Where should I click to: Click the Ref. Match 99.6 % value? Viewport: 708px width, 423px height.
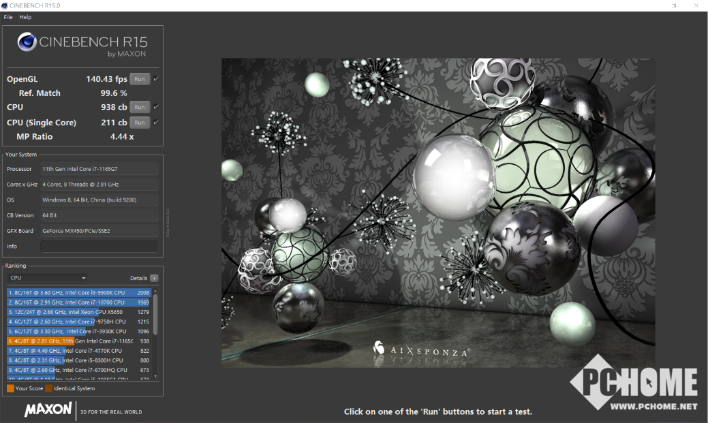click(x=114, y=93)
